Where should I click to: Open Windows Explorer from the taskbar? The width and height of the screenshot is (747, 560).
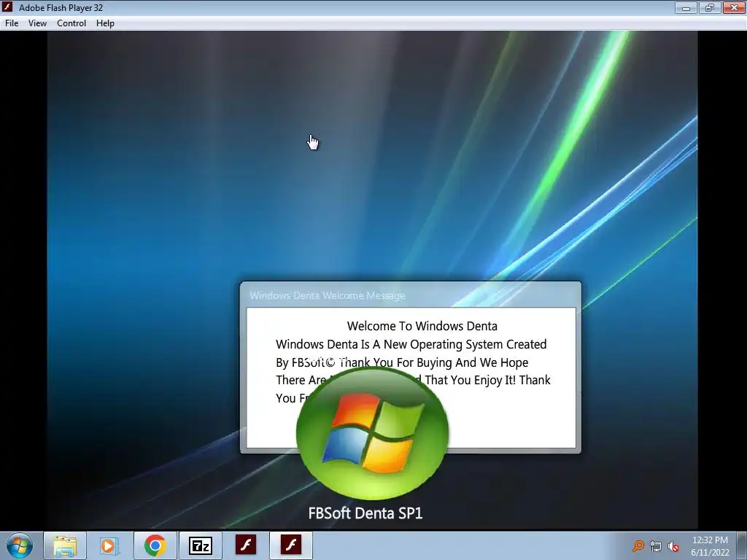65,545
